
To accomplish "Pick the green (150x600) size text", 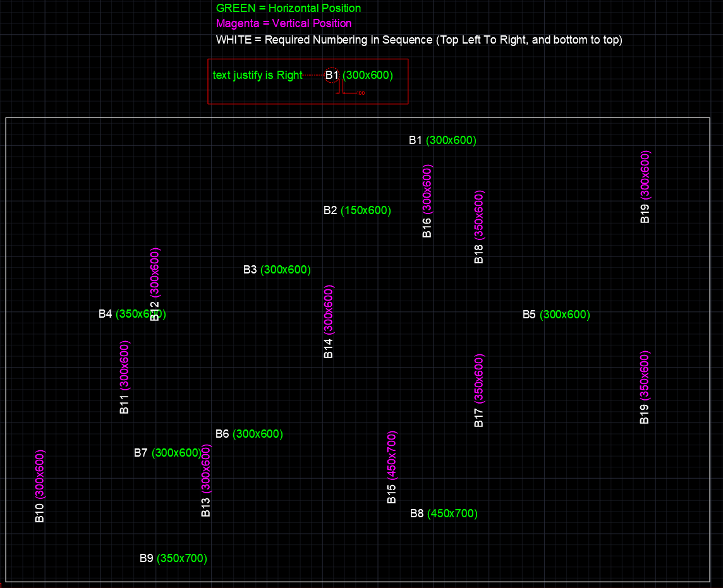I will click(x=366, y=210).
